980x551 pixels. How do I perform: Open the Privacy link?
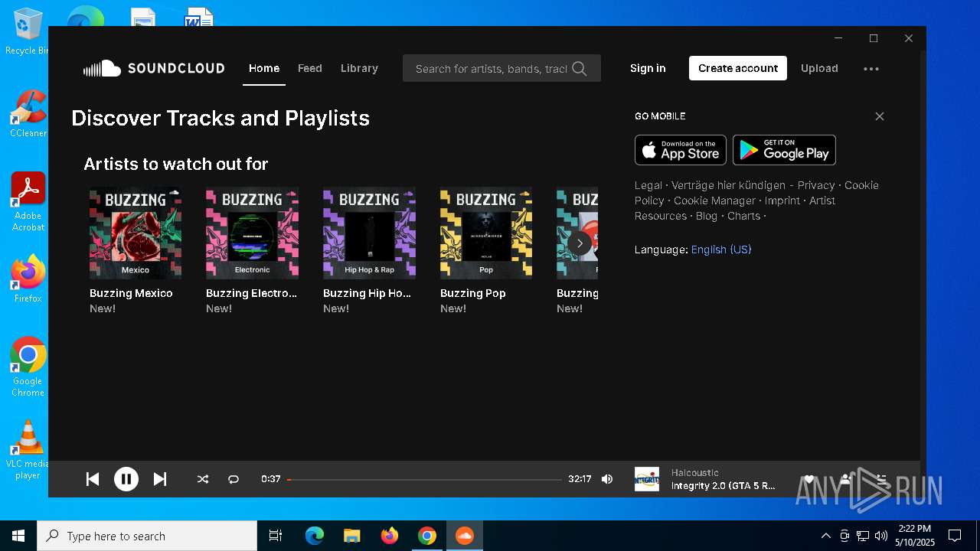[x=816, y=185]
